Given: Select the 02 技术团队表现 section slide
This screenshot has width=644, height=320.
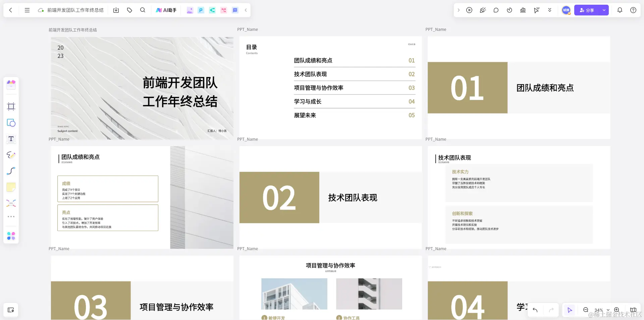Looking at the screenshot, I should point(330,197).
